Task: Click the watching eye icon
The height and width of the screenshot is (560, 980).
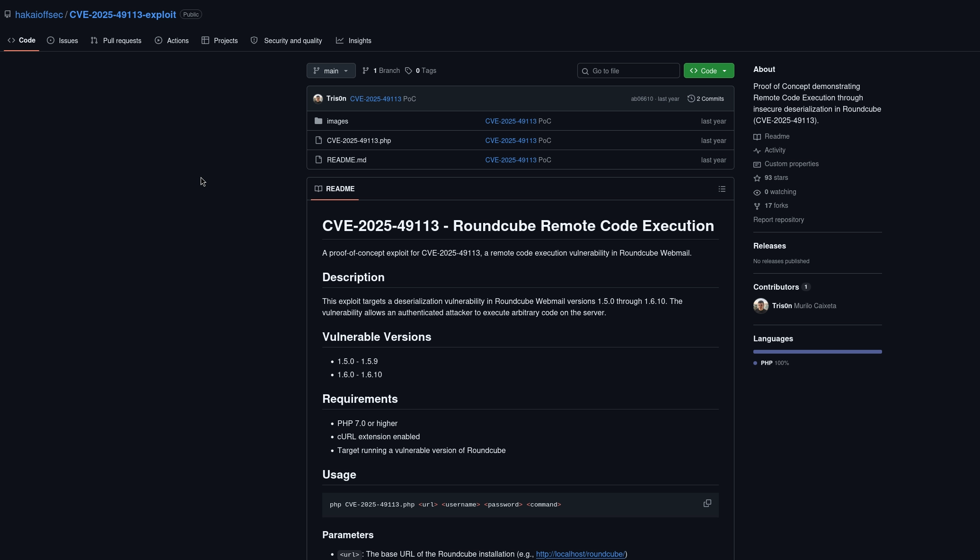Action: 757,192
